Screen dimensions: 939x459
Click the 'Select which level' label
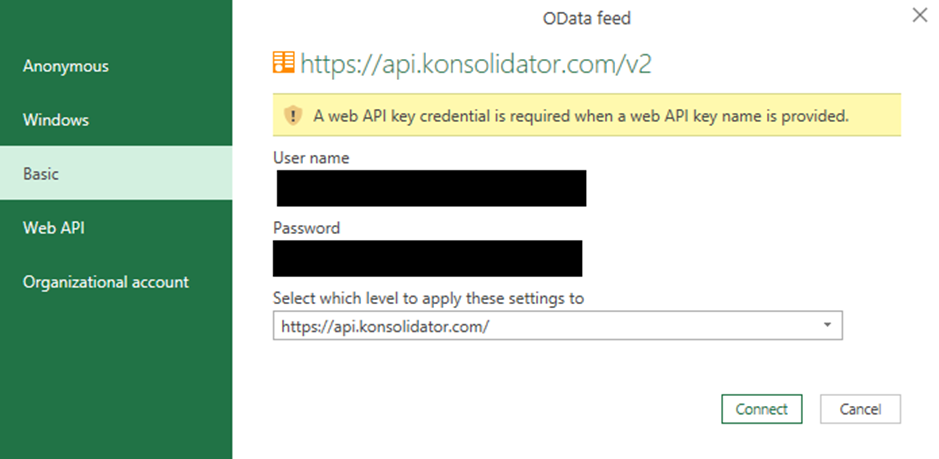coord(428,298)
